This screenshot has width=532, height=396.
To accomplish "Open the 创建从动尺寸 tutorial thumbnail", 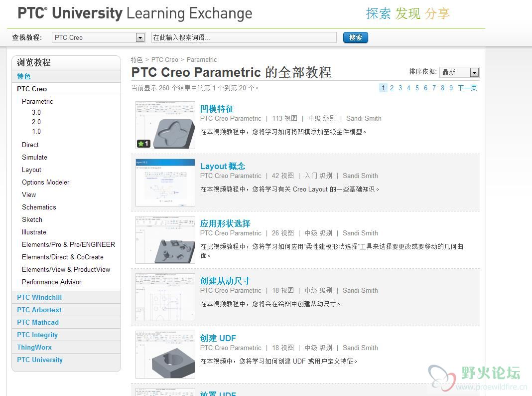I will pos(165,297).
